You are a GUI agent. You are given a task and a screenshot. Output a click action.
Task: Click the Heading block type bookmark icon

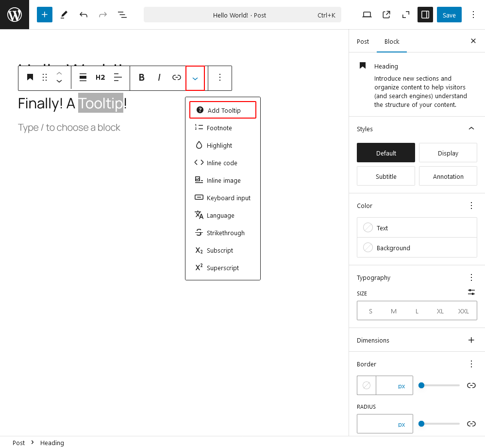(30, 77)
